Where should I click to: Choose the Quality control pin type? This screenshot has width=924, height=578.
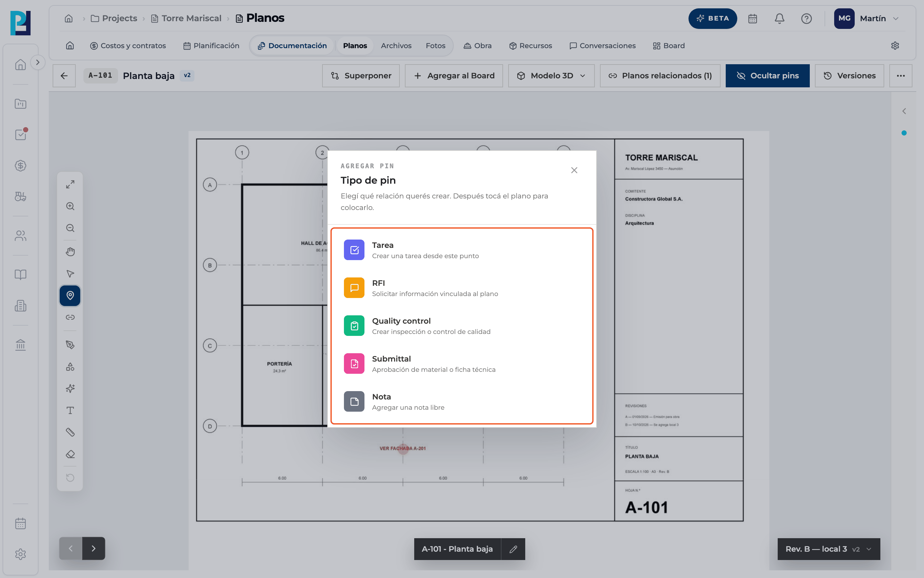(462, 326)
